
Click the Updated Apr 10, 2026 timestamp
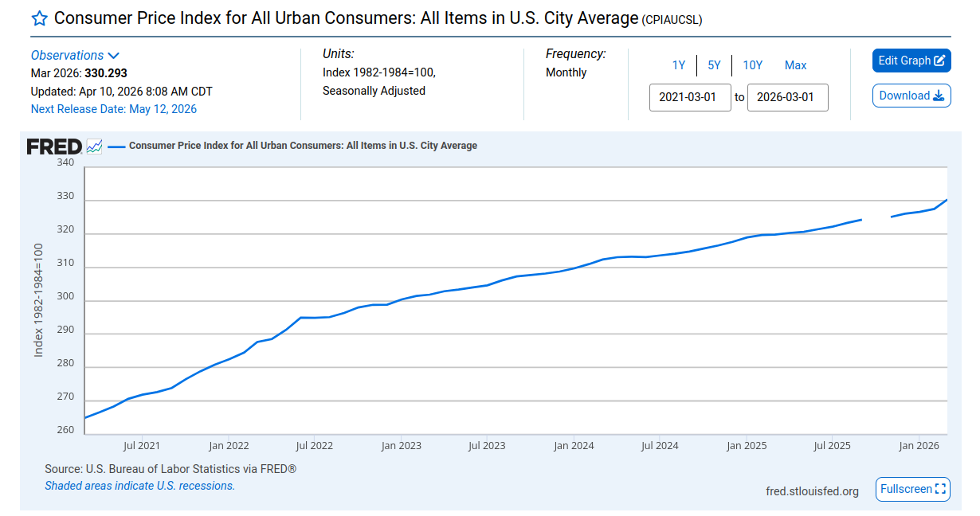tap(121, 92)
